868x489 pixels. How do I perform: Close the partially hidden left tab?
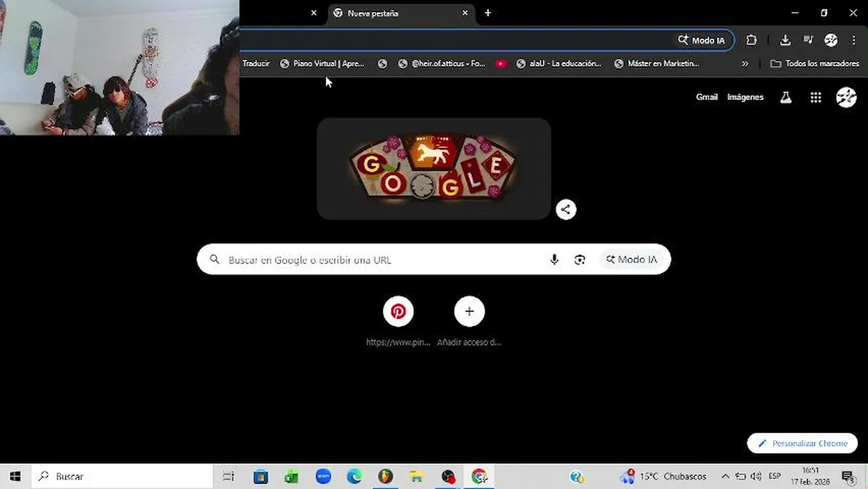[314, 13]
